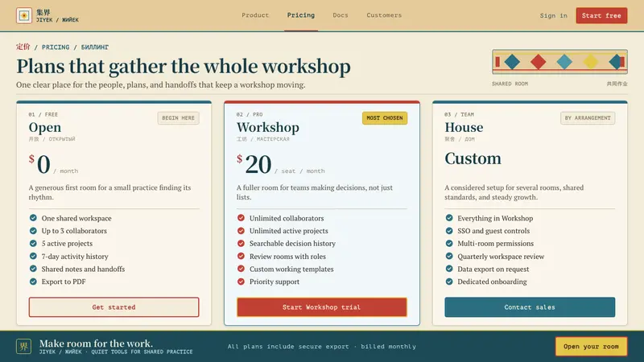Open the Product nav item

[255, 15]
